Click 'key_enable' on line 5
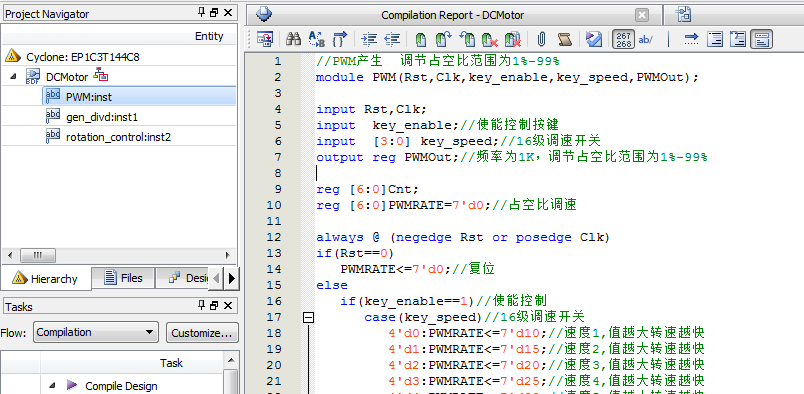The image size is (804, 394). click(412, 126)
